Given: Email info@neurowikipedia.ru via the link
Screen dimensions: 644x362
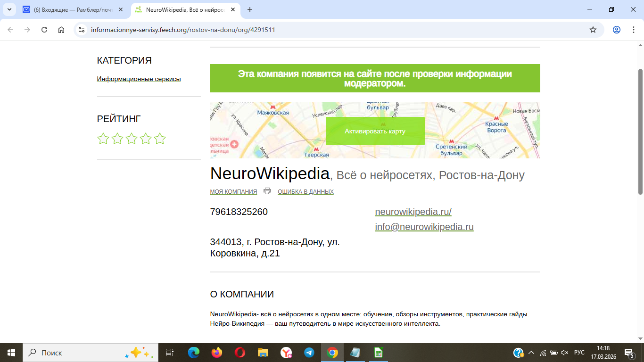Looking at the screenshot, I should tap(424, 227).
